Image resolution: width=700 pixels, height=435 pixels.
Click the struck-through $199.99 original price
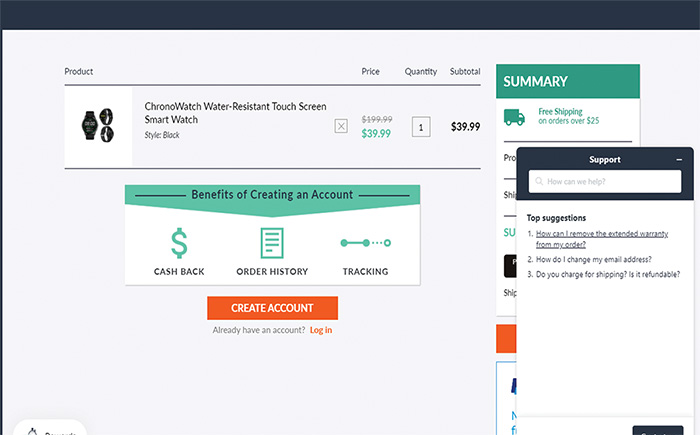[x=377, y=119]
